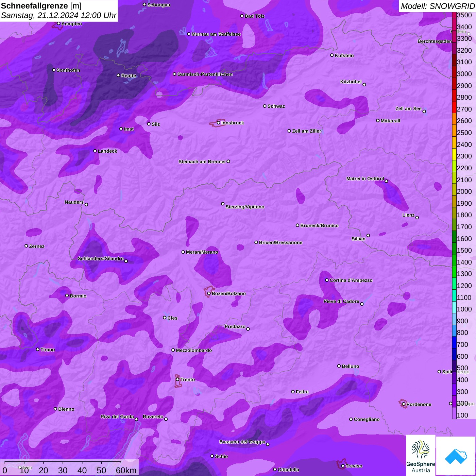The width and height of the screenshot is (476, 476).
Task: Select the 1500 m green legend color
Action: [x=454, y=248]
